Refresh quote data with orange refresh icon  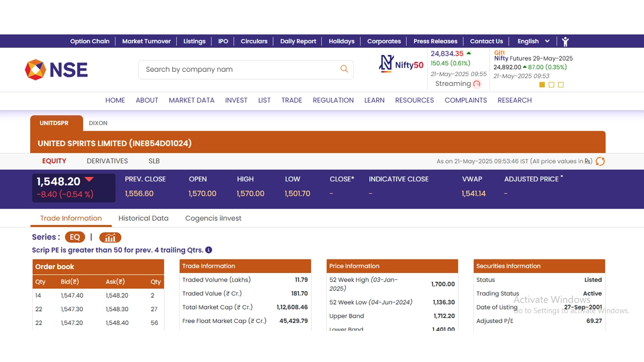(600, 161)
